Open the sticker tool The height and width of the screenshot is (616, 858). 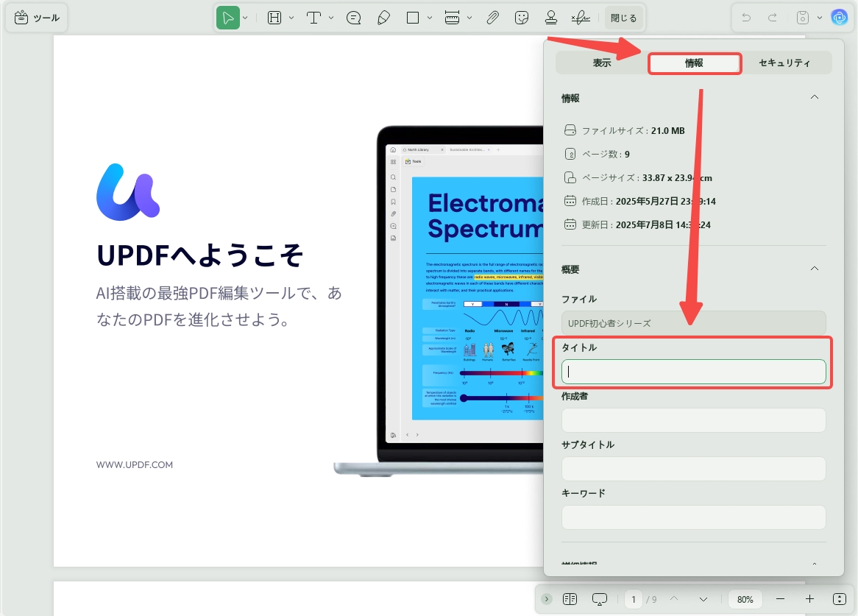(522, 18)
